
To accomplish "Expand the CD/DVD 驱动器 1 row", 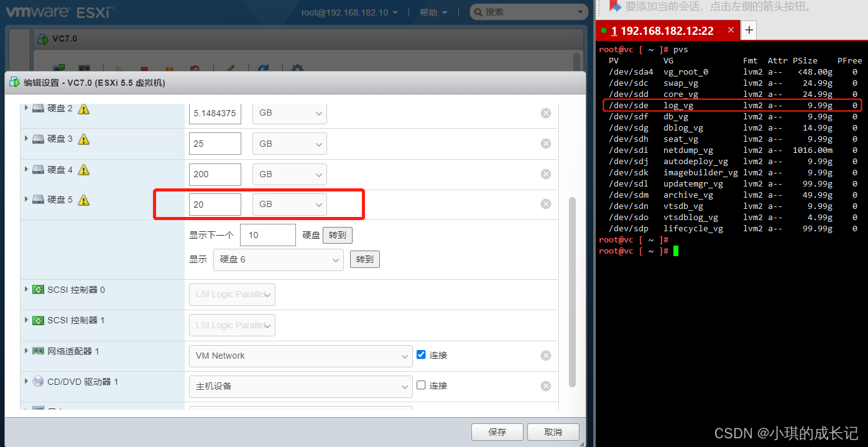I will pos(27,381).
